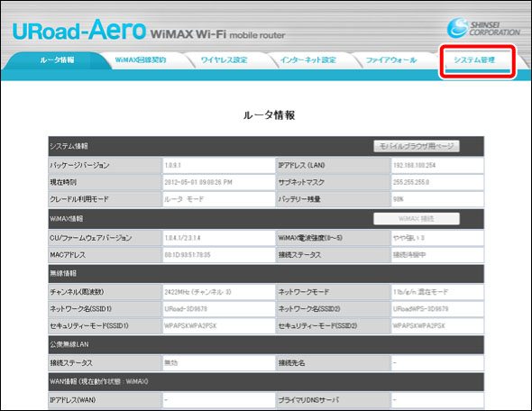Viewport: 532px width, 411px height.
Task: Click the 現在時刻 date-time value
Action: coord(198,182)
